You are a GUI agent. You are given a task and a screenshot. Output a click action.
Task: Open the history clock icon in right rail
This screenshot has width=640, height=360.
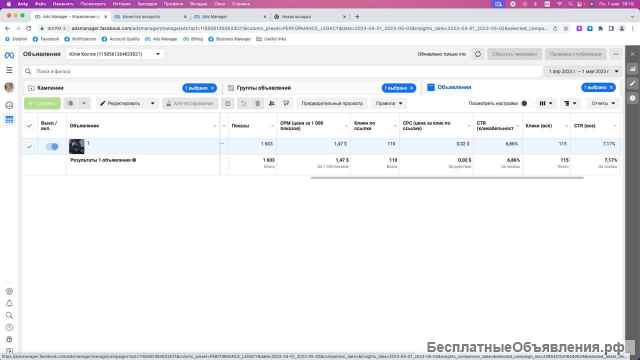[x=633, y=98]
